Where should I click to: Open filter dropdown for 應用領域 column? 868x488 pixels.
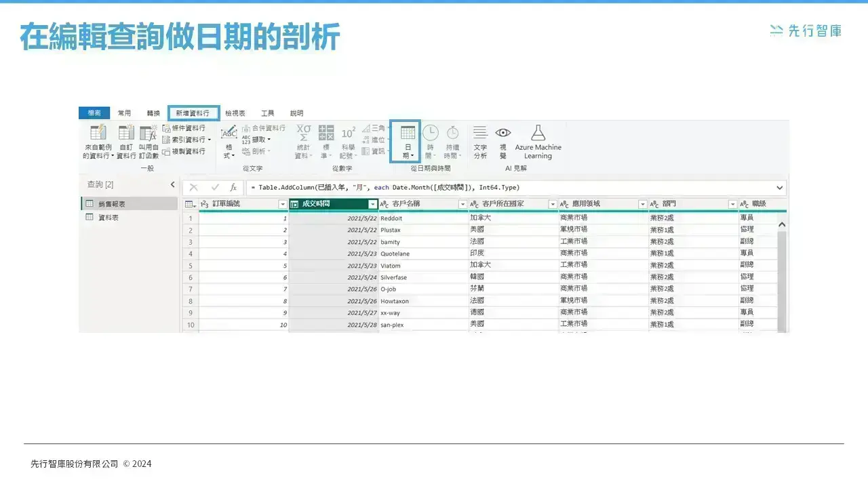tap(643, 204)
